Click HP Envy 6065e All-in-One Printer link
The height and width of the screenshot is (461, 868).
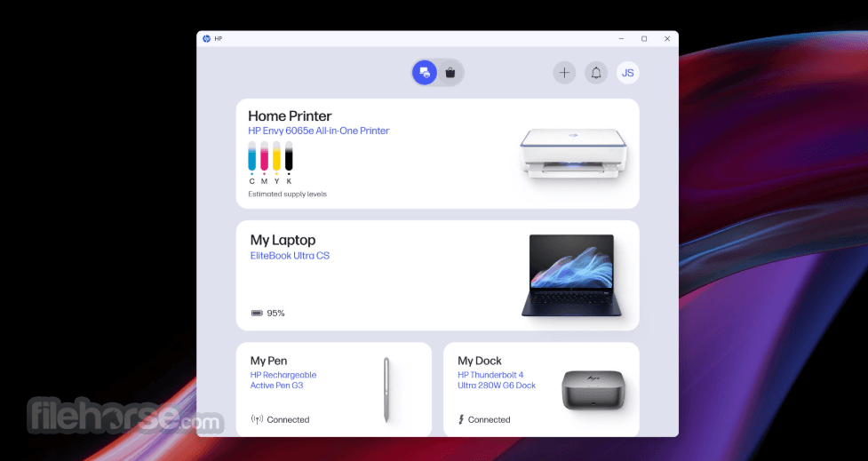tap(318, 131)
